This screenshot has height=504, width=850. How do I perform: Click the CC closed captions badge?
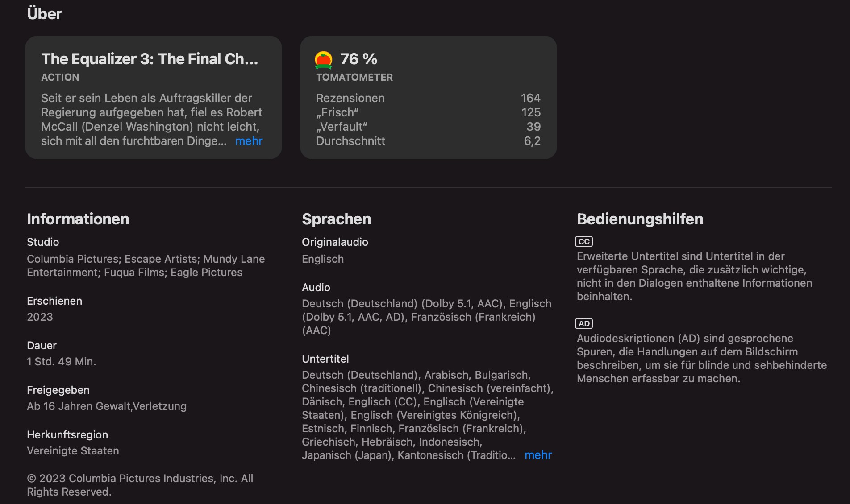click(584, 242)
